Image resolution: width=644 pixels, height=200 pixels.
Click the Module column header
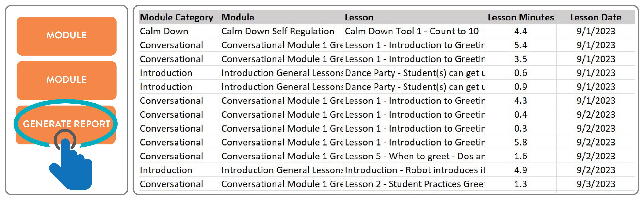238,17
